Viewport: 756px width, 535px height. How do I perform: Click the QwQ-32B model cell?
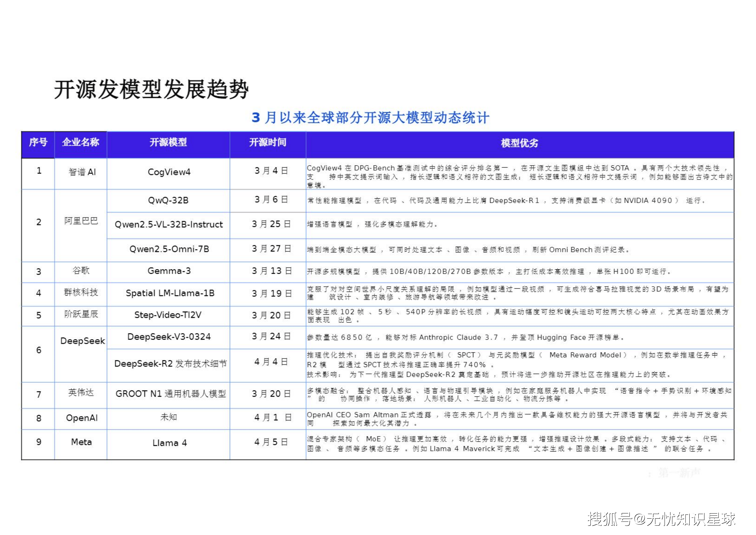168,200
